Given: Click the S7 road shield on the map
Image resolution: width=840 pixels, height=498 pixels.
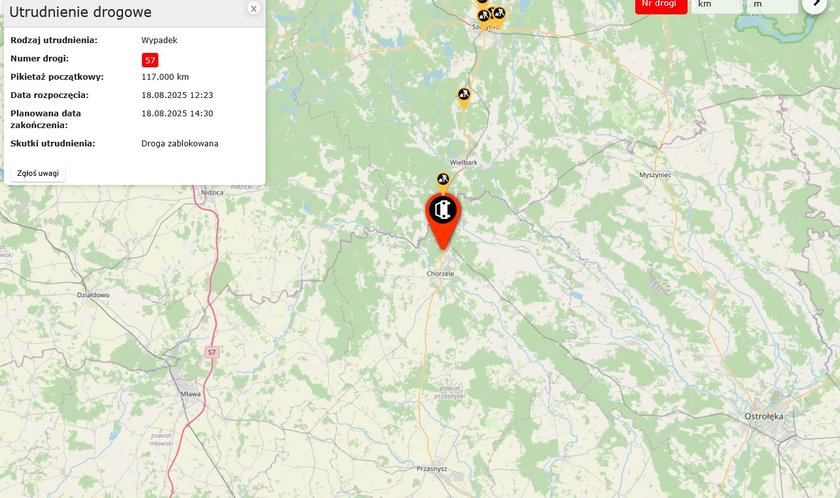Looking at the screenshot, I should tap(212, 352).
